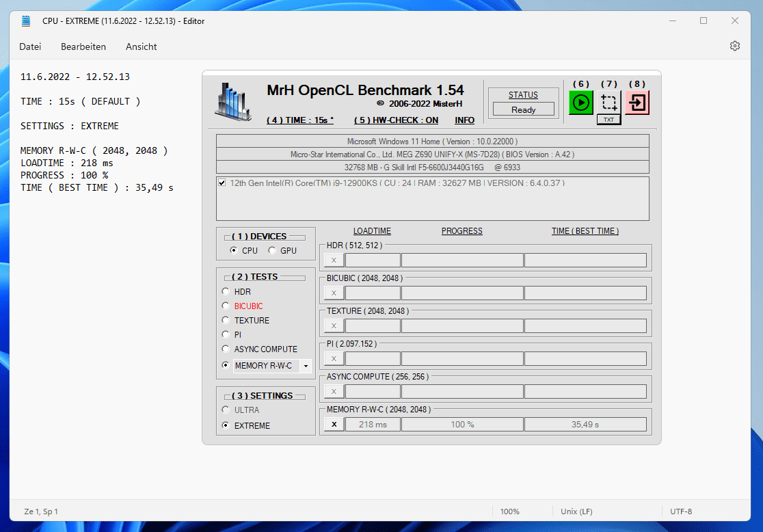The width and height of the screenshot is (763, 532).
Task: Click the PROGRESS : 100 % text line
Action: (x=64, y=175)
